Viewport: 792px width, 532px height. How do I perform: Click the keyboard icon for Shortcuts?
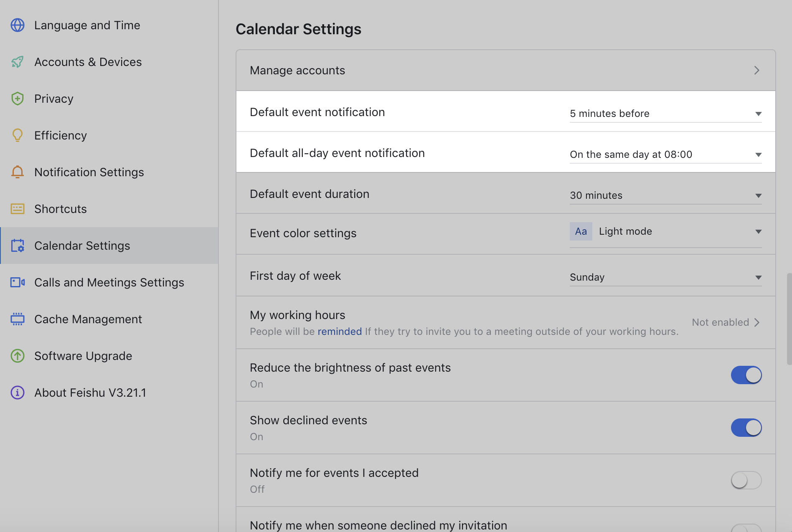[x=17, y=209]
